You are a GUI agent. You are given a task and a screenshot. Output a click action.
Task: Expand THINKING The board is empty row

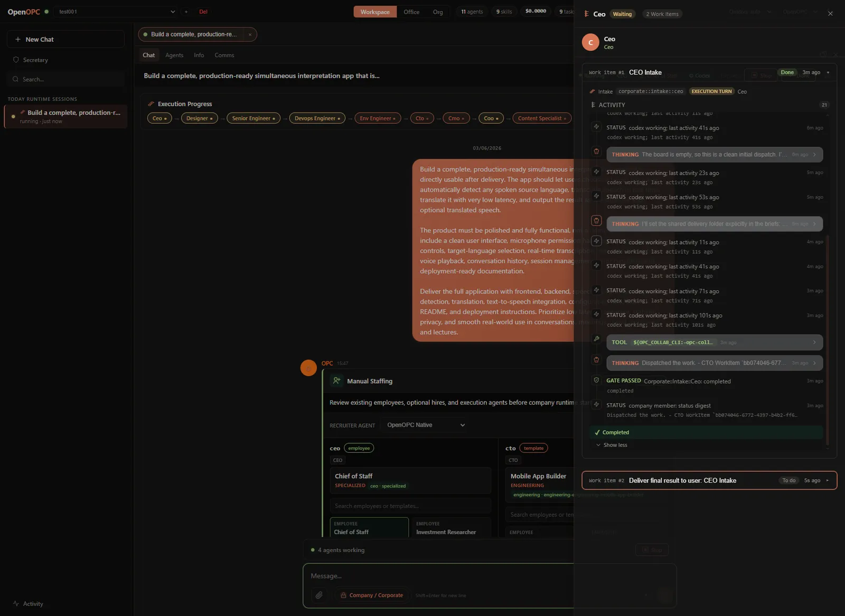point(715,154)
